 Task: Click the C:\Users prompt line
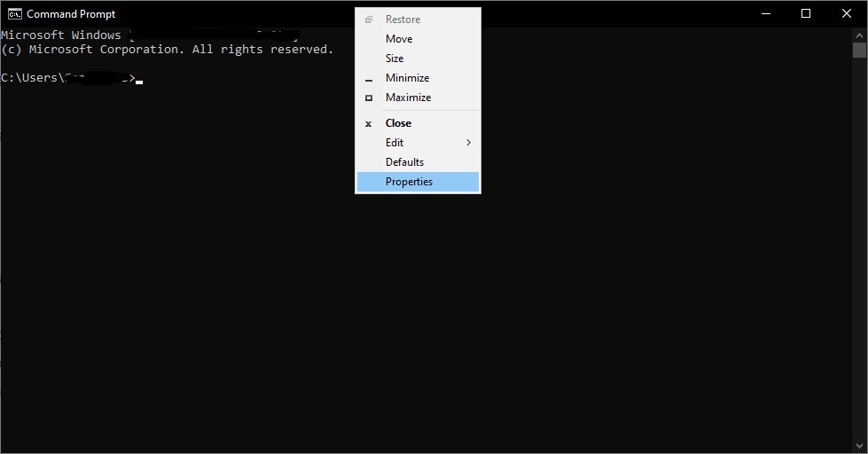pos(72,78)
